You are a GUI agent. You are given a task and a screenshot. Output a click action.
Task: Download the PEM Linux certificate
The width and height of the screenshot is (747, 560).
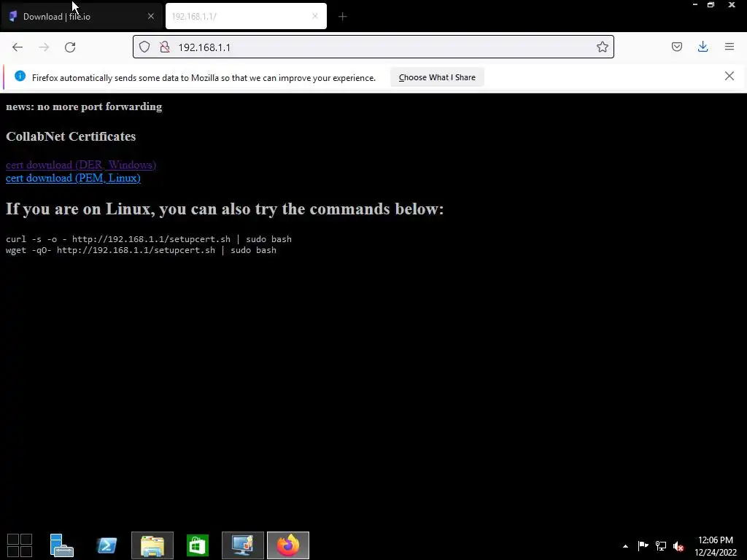click(x=73, y=178)
